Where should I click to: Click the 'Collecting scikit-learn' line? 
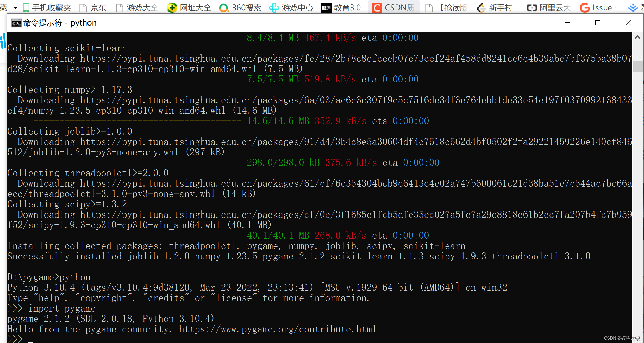tap(67, 48)
